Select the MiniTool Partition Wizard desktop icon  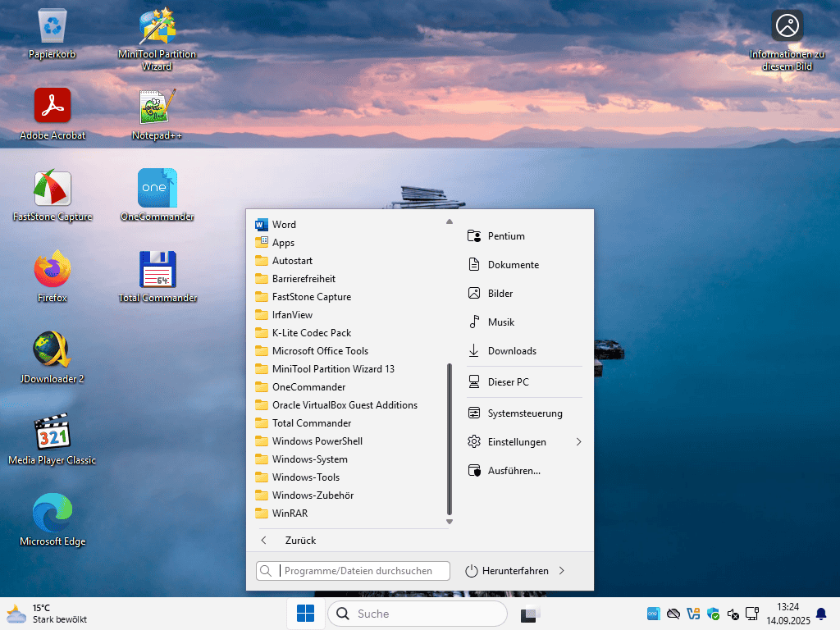click(157, 39)
